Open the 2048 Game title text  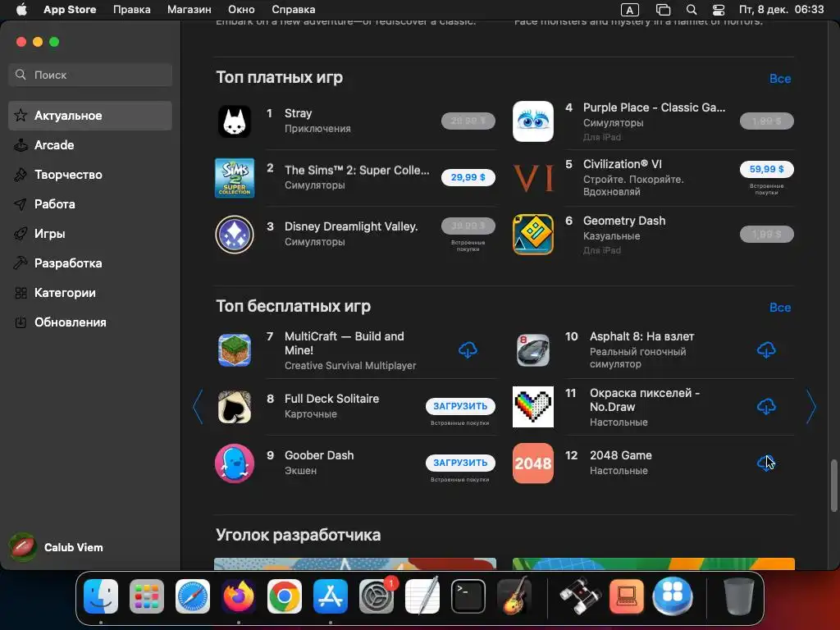[620, 455]
